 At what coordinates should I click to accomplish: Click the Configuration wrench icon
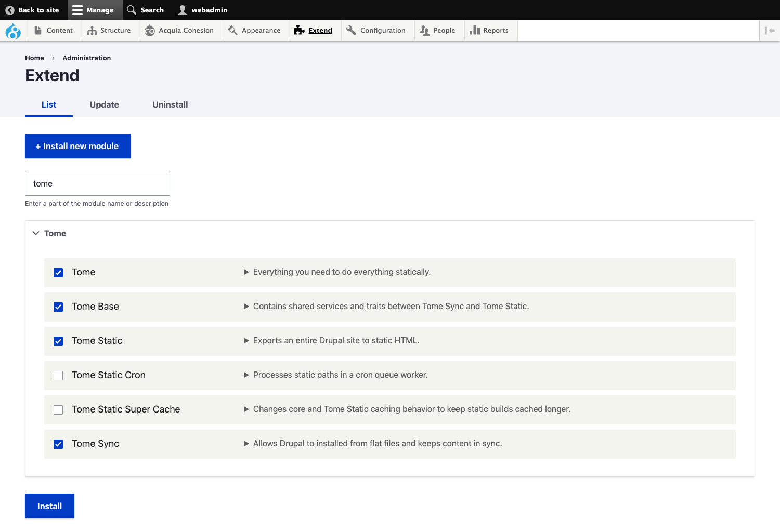coord(351,30)
